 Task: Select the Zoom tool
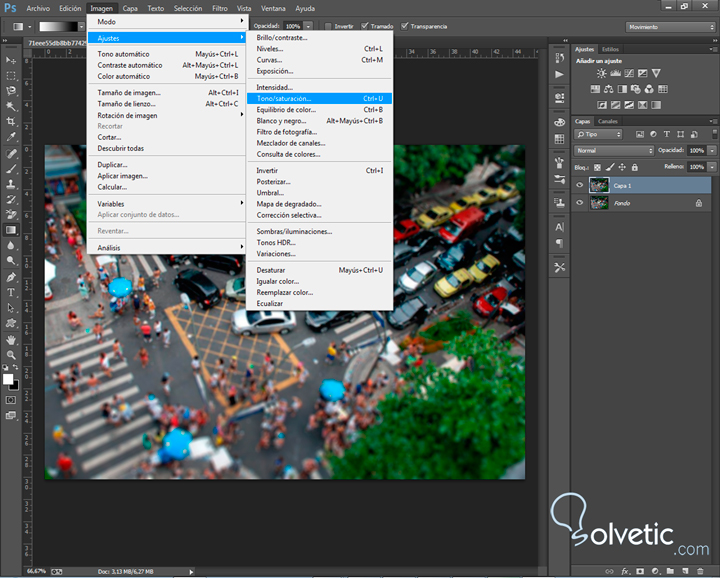11,355
